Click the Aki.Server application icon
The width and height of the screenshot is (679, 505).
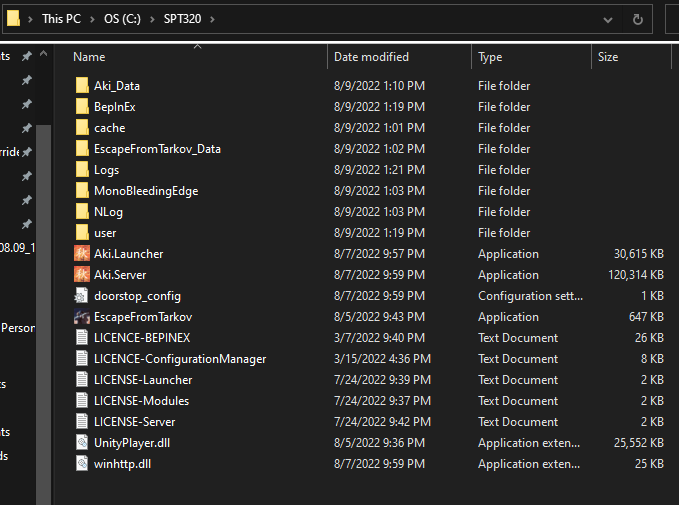coord(82,274)
